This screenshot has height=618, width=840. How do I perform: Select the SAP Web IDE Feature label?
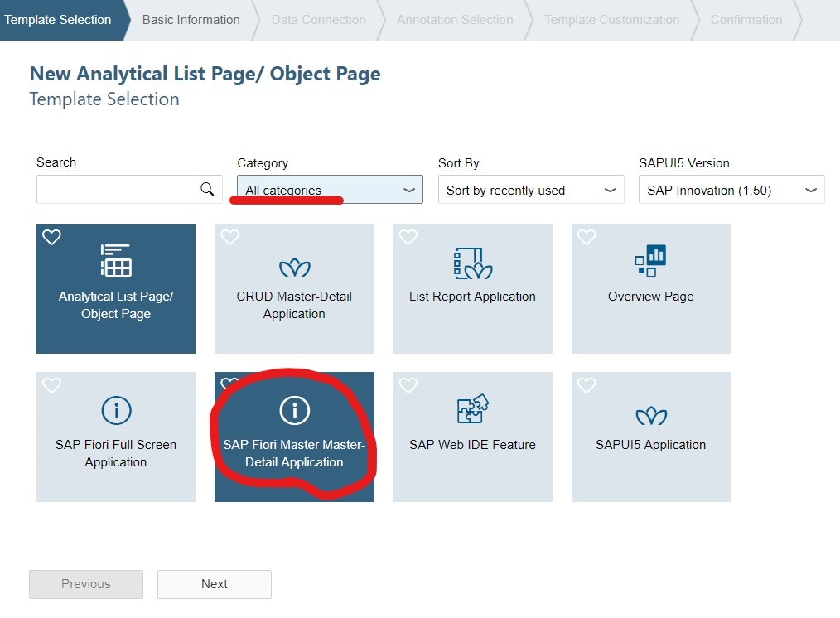pyautogui.click(x=472, y=445)
